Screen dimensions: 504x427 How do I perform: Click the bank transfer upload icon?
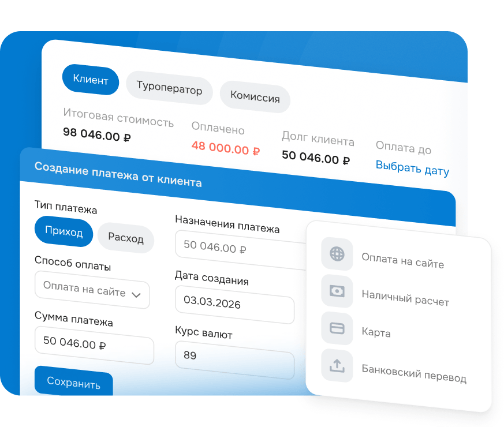[x=337, y=365]
